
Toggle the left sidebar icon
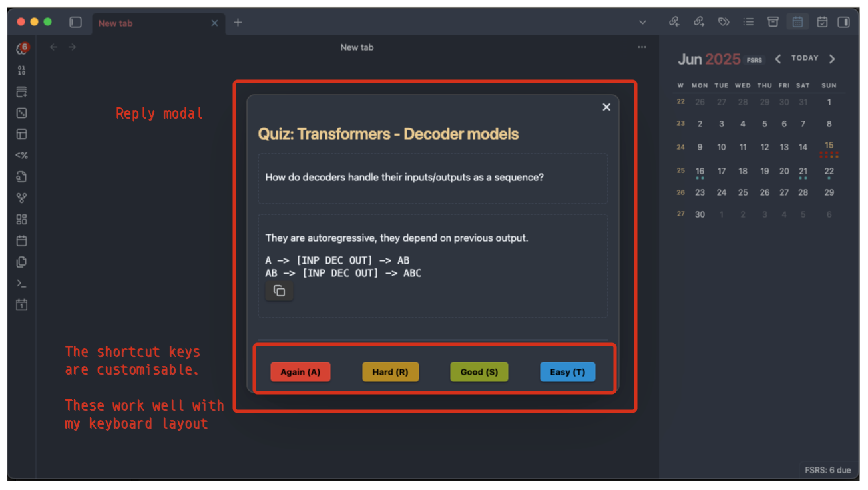pyautogui.click(x=75, y=23)
